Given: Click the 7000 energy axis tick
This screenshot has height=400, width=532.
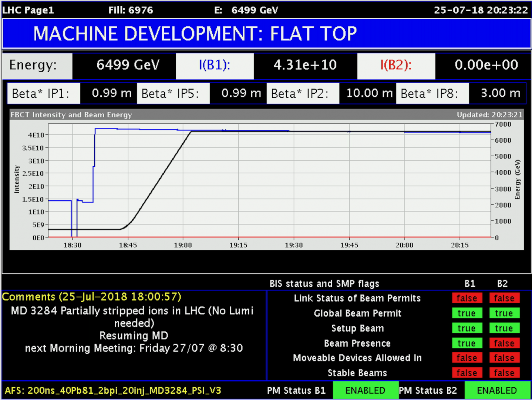Looking at the screenshot, I should point(503,124).
